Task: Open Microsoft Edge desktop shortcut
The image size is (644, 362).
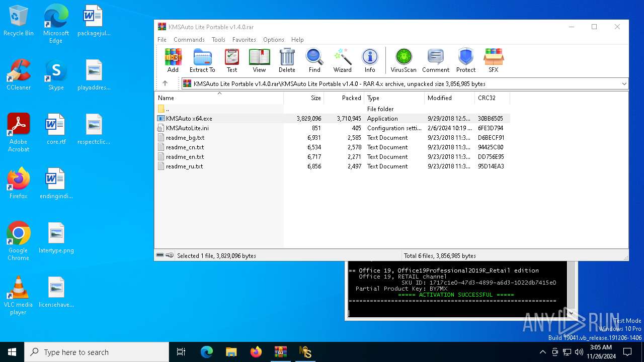Action: pyautogui.click(x=56, y=24)
